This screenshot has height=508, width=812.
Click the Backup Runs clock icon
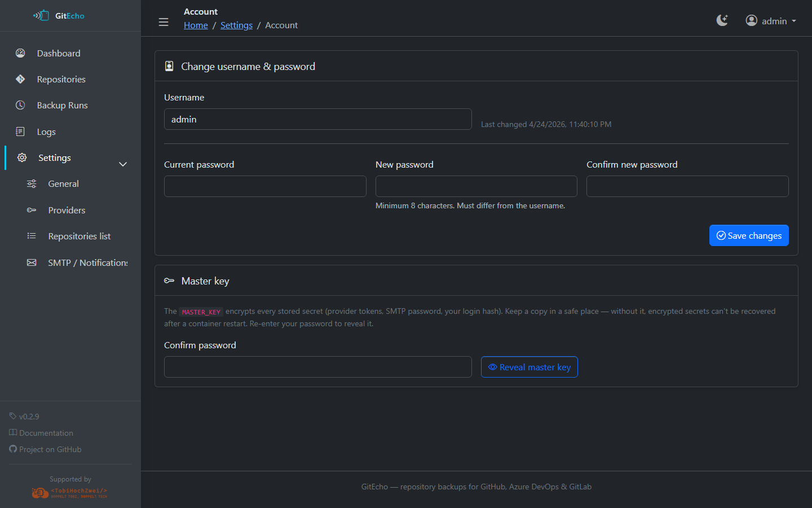20,106
